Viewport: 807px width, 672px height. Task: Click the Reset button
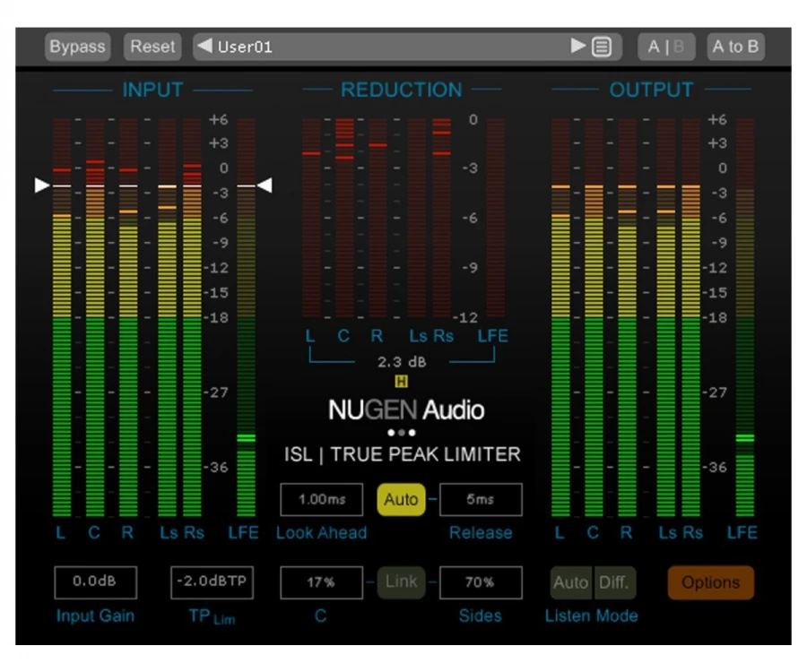coord(152,47)
